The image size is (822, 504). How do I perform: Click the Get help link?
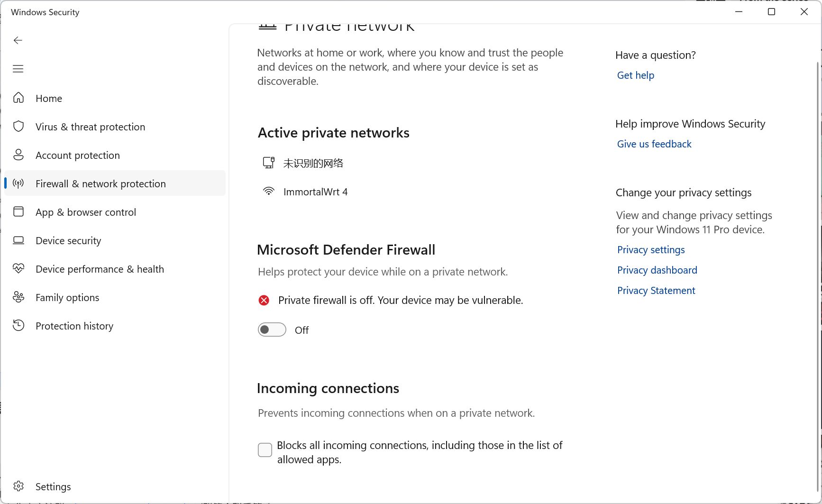(635, 75)
